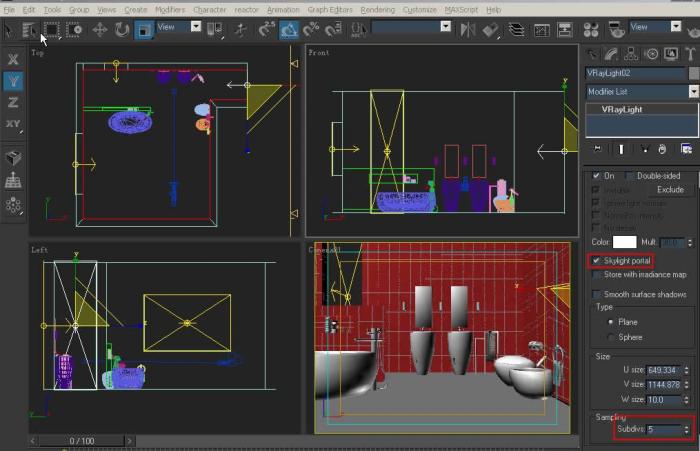Switch to the Create command panel tab
The width and height of the screenshot is (700, 451).
pos(592,54)
